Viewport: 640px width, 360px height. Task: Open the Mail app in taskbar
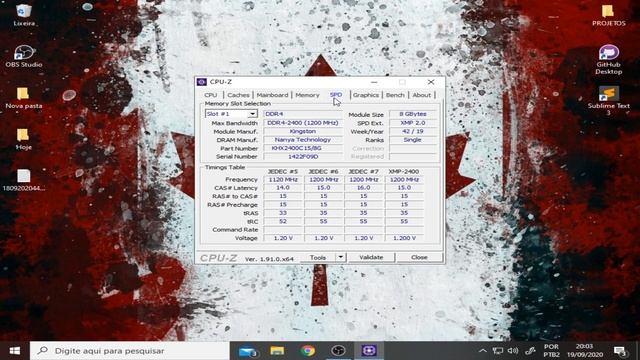[247, 351]
